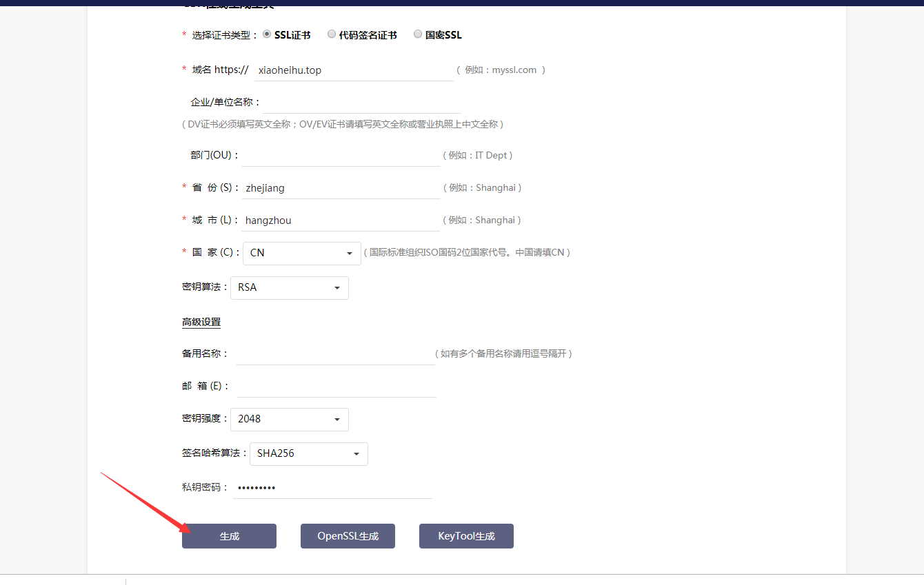Viewport: 924px width, 585px height.
Task: Click the domain input showing xiaoheihu.top
Action: pyautogui.click(x=354, y=70)
